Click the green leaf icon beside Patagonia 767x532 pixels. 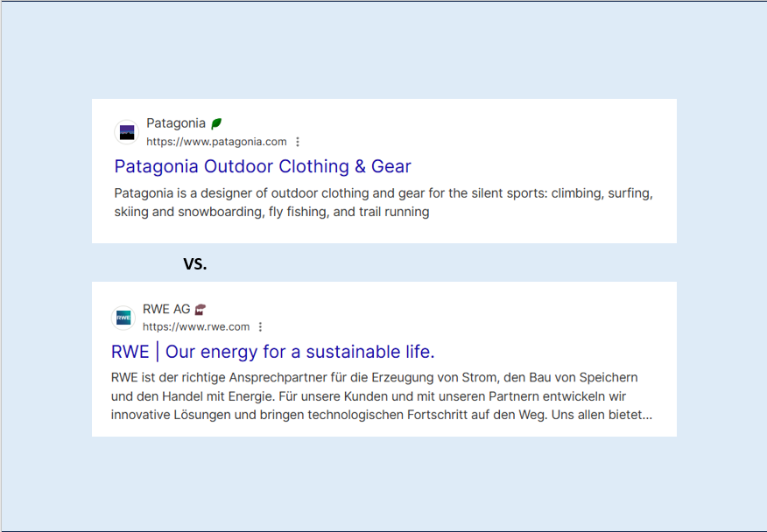pyautogui.click(x=216, y=123)
